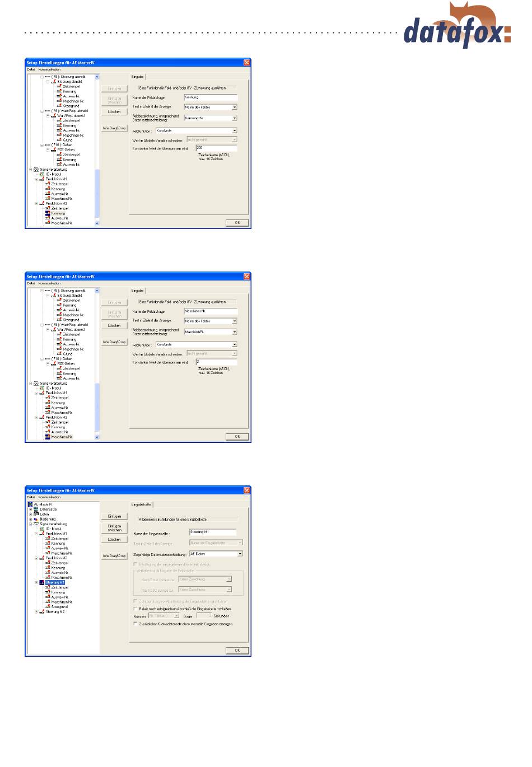Enable Relais nach erfolgreichem Abschluß checkbox
Image resolution: width=532 pixels, height=767 pixels.
[x=135, y=609]
